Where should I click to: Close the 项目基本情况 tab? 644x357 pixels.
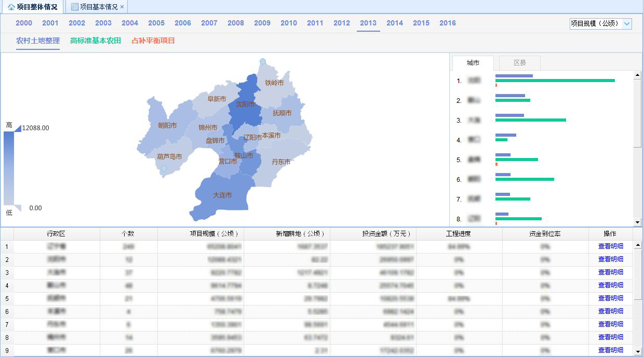122,7
